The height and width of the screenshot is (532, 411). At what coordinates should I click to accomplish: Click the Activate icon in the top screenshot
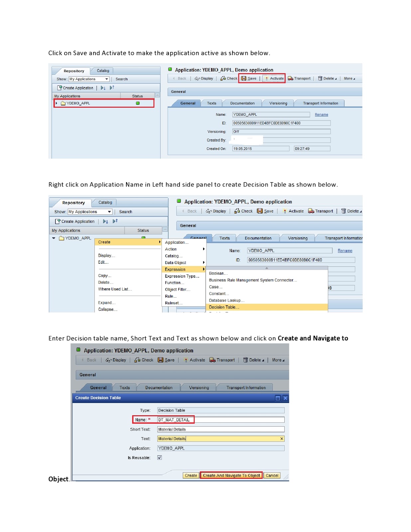point(266,79)
